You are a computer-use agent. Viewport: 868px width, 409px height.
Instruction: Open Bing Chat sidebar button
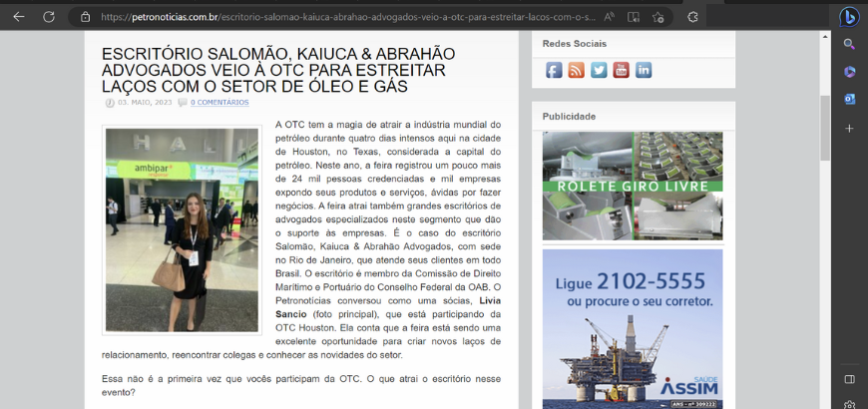tap(849, 17)
